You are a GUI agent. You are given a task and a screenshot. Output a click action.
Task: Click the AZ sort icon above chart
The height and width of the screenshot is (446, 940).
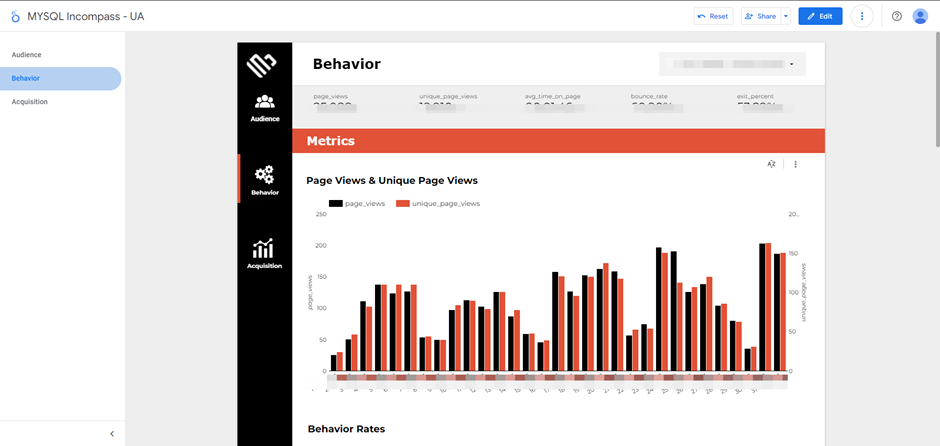pyautogui.click(x=771, y=164)
